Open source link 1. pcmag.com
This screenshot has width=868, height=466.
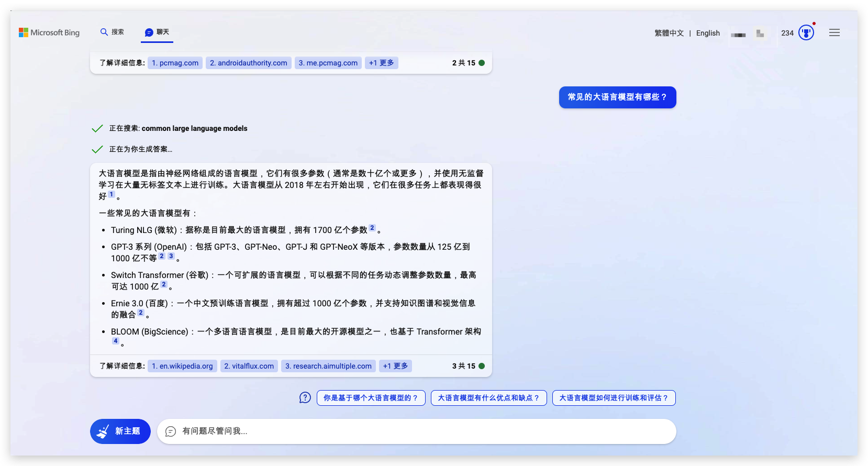175,63
